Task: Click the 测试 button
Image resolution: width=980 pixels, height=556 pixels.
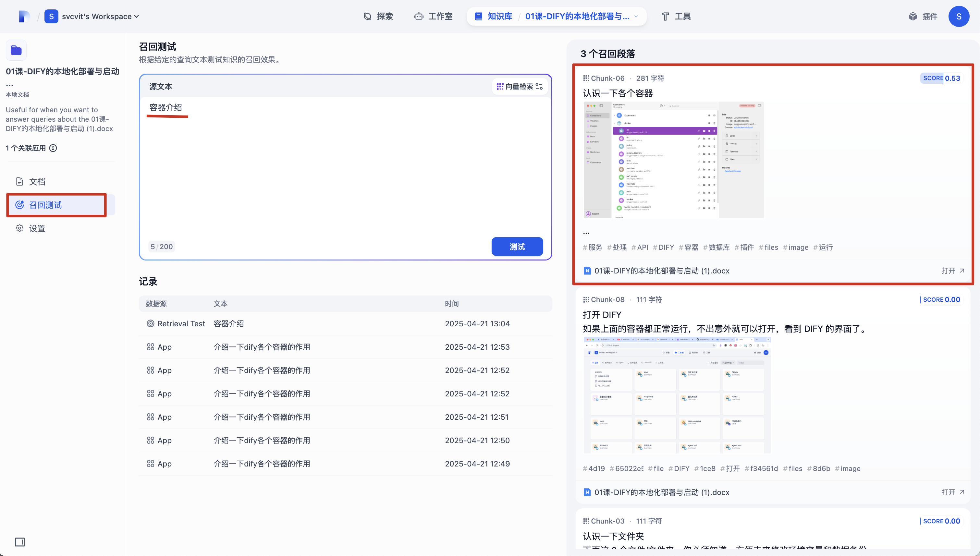Action: point(517,247)
